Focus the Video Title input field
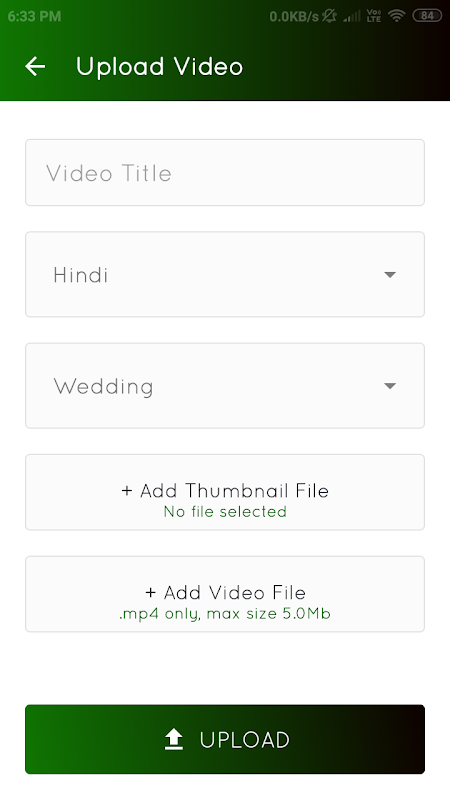This screenshot has height=800, width=450. (x=225, y=172)
